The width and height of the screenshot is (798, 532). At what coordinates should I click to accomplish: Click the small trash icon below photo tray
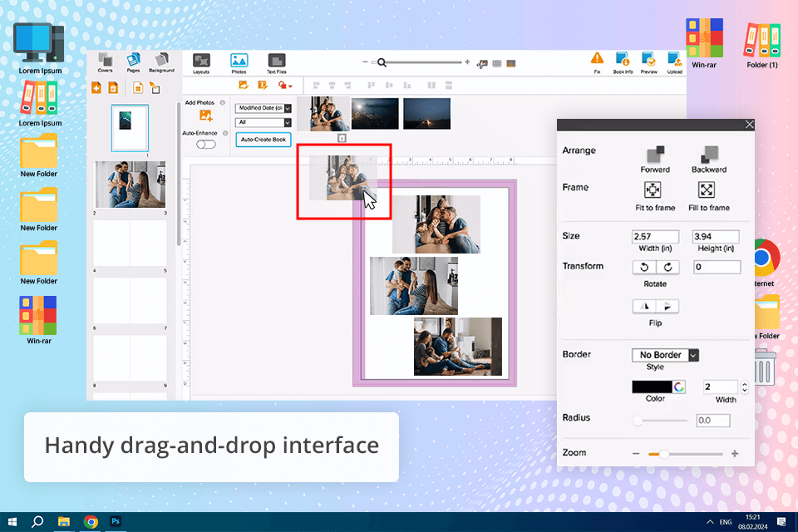click(x=342, y=138)
